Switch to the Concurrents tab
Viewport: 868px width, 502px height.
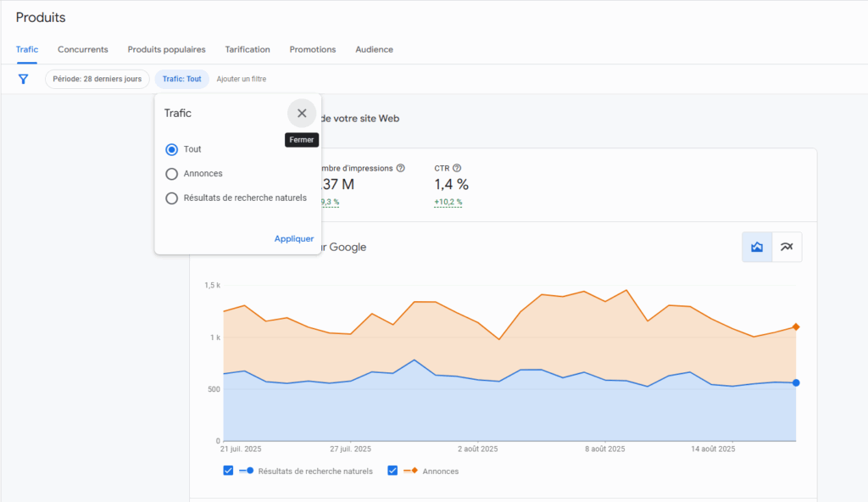tap(82, 49)
